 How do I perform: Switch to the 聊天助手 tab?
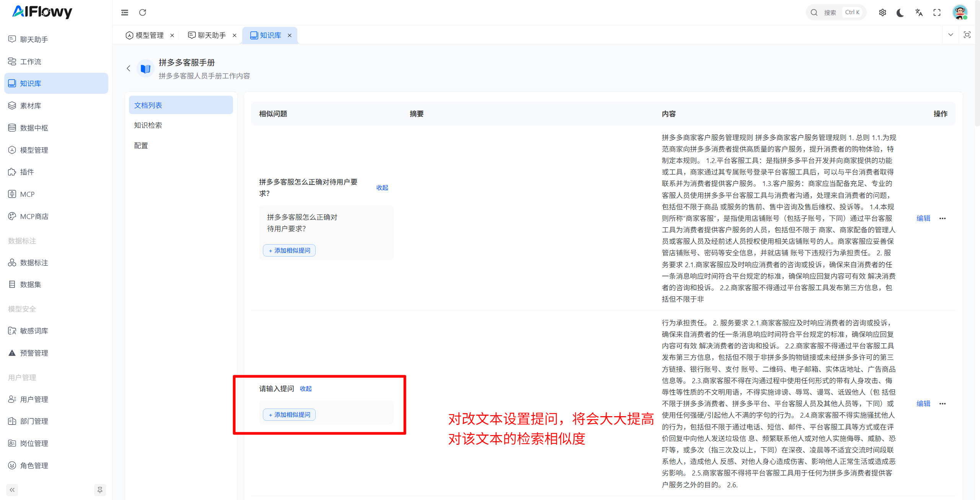point(212,35)
